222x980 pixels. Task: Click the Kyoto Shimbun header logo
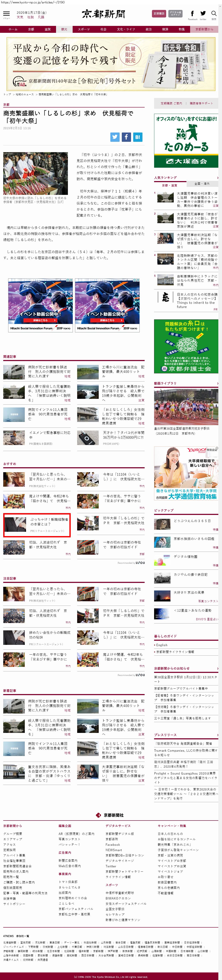pyautogui.click(x=103, y=14)
